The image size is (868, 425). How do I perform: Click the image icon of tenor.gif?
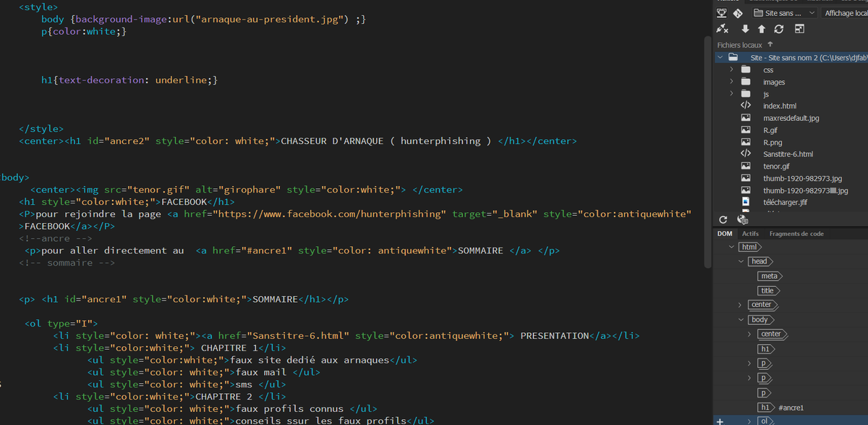(746, 166)
